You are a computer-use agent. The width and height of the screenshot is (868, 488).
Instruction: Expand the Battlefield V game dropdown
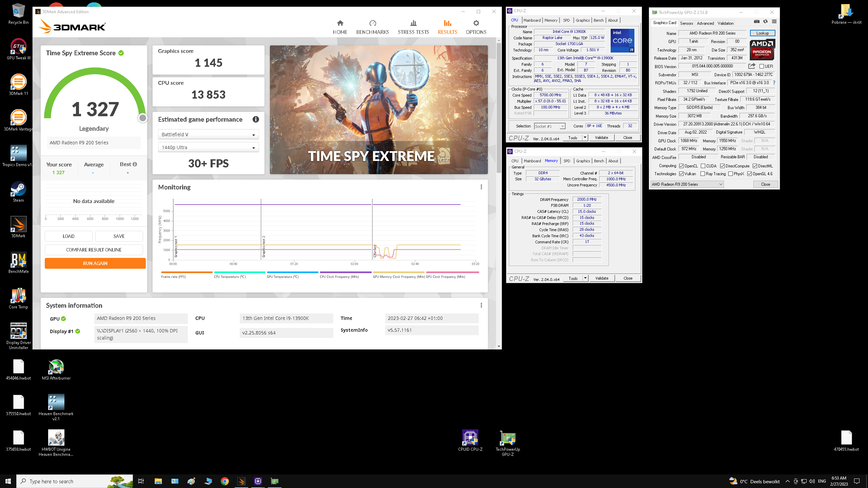click(x=209, y=135)
